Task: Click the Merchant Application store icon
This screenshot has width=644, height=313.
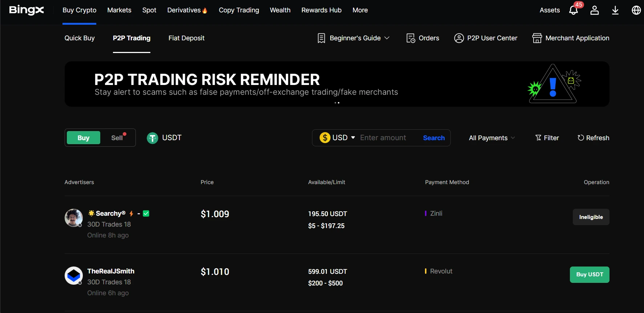Action: point(537,38)
